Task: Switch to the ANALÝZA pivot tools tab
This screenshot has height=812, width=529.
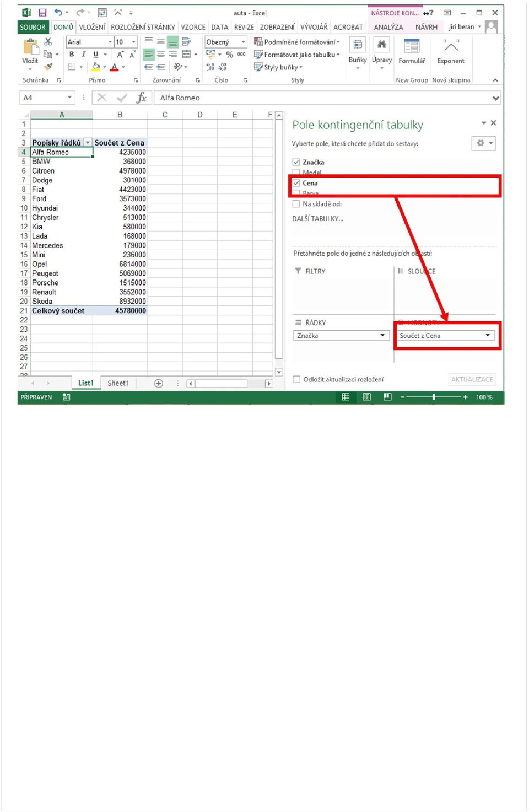Action: 388,27
